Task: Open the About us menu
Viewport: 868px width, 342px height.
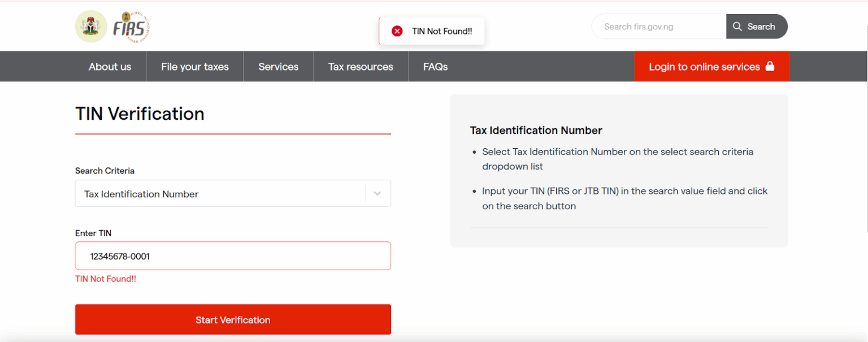Action: point(110,66)
